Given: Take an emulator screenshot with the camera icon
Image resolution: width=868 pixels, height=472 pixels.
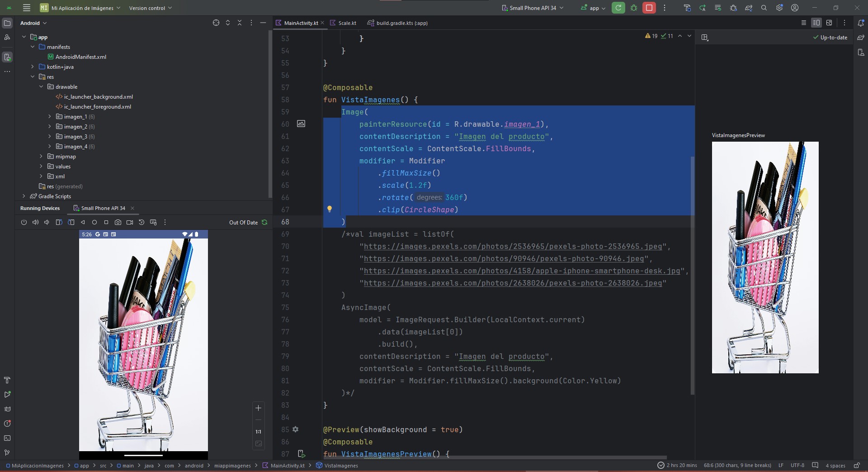Looking at the screenshot, I should pos(118,222).
